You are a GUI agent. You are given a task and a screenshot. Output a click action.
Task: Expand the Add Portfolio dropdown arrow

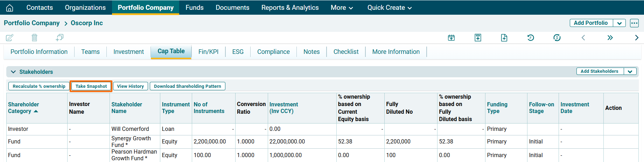[619, 23]
